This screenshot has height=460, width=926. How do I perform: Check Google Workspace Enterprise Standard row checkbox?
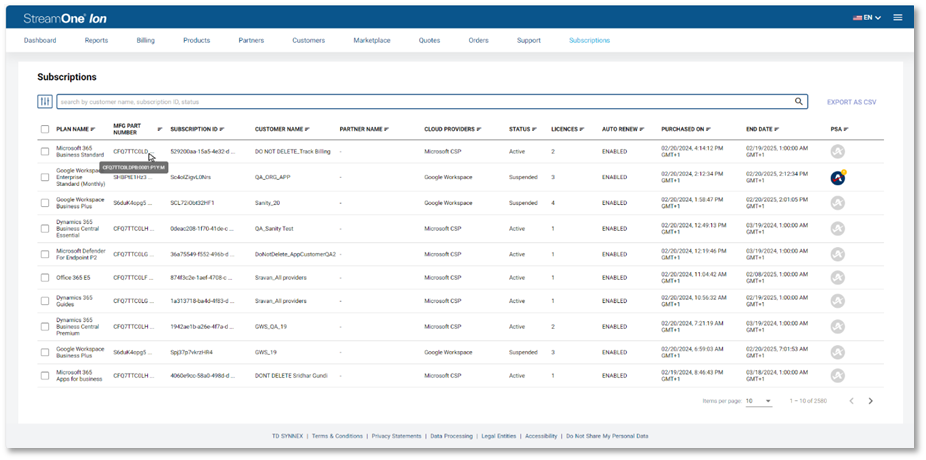pos(45,177)
